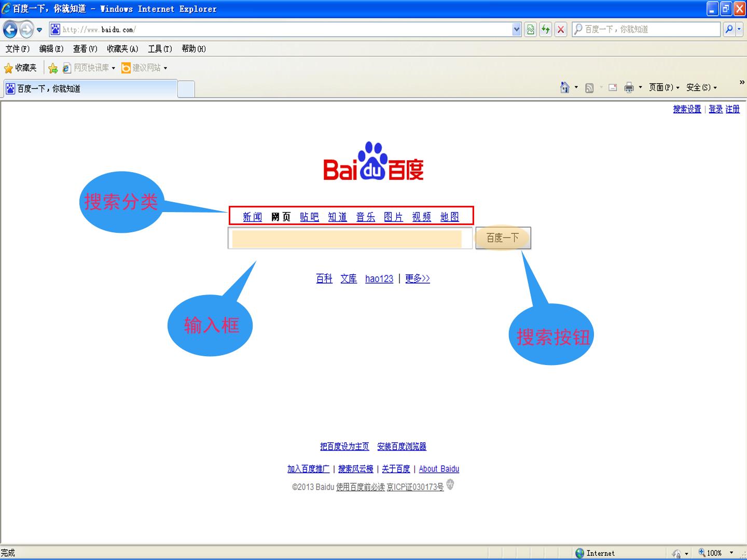Screen dimensions: 747x560
Task: Print the page with the printer icon
Action: click(x=629, y=88)
